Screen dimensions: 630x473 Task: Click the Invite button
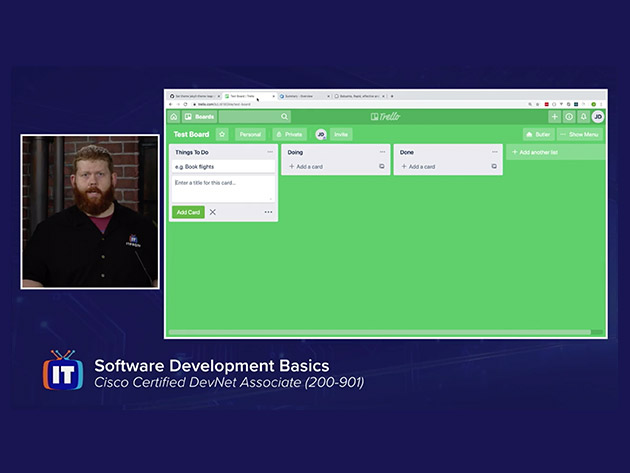coord(341,134)
